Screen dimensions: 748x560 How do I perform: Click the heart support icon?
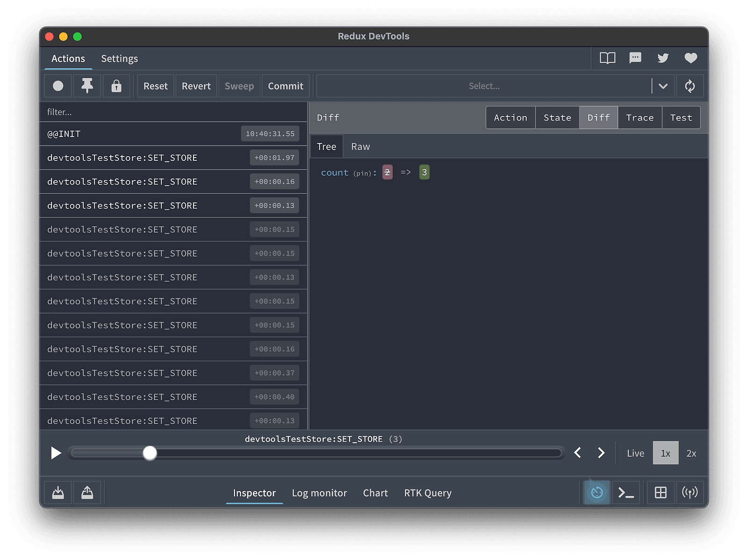point(690,58)
